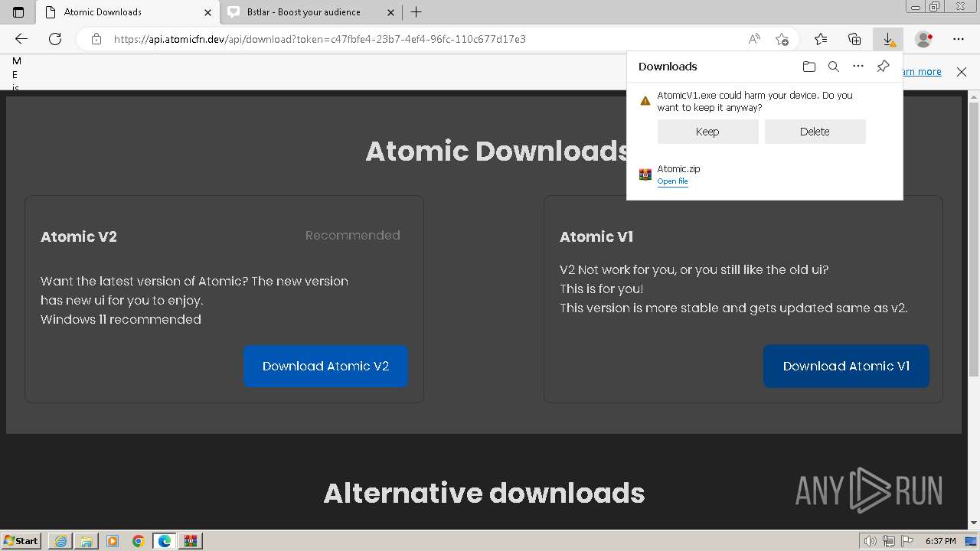Toggle the Downloads toolbar icon
Screen dimensions: 980x551
[888, 39]
